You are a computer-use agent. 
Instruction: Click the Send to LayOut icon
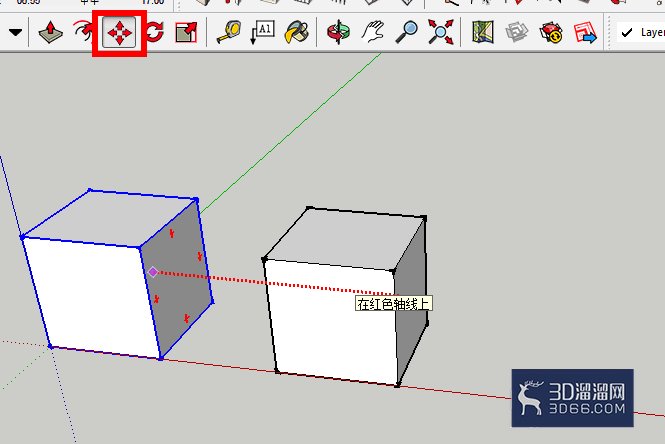click(585, 32)
